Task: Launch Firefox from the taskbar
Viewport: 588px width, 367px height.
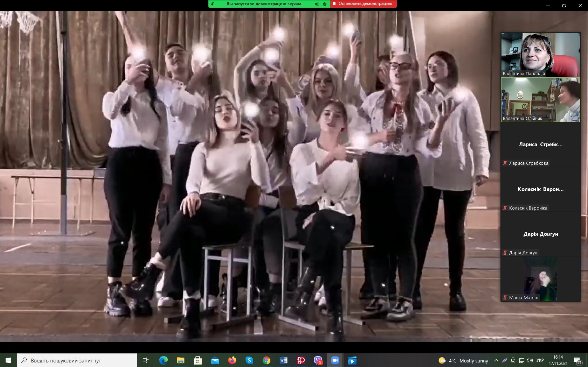Action: (232, 360)
